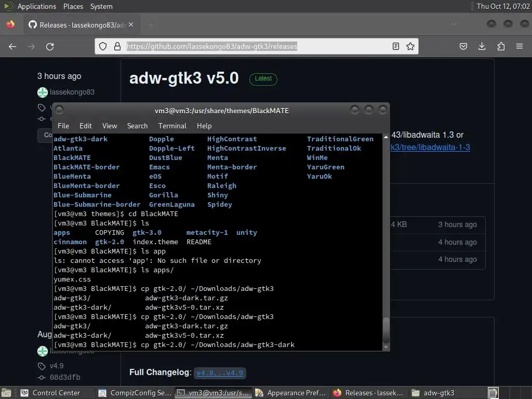This screenshot has width=532, height=399.
Task: Click the yumex.css output line in the terminal
Action: (x=72, y=279)
